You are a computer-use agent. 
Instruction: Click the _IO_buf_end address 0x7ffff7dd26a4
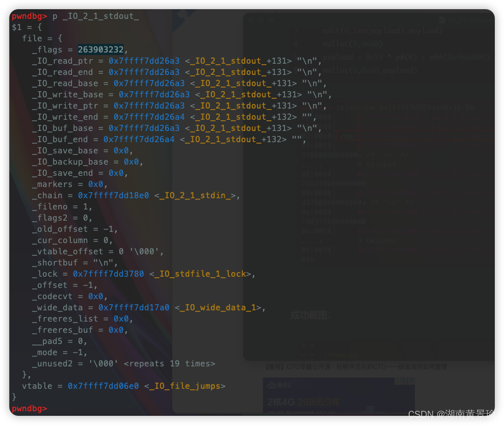coord(139,140)
